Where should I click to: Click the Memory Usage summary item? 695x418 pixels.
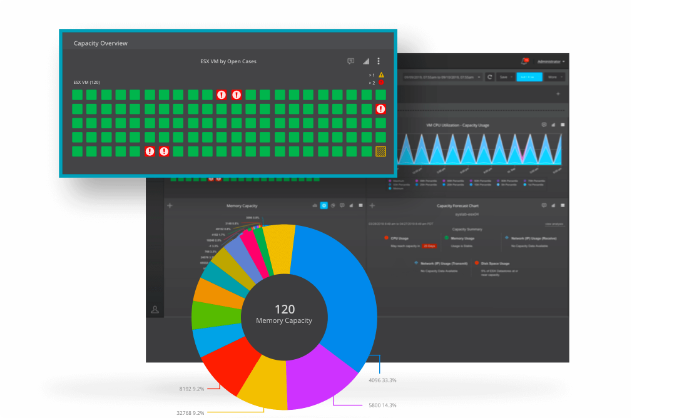459,238
